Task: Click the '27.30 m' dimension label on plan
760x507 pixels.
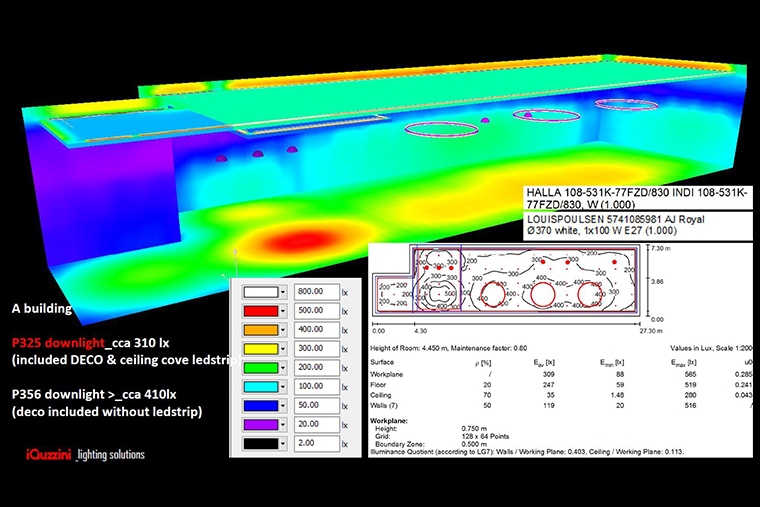Action: (651, 331)
